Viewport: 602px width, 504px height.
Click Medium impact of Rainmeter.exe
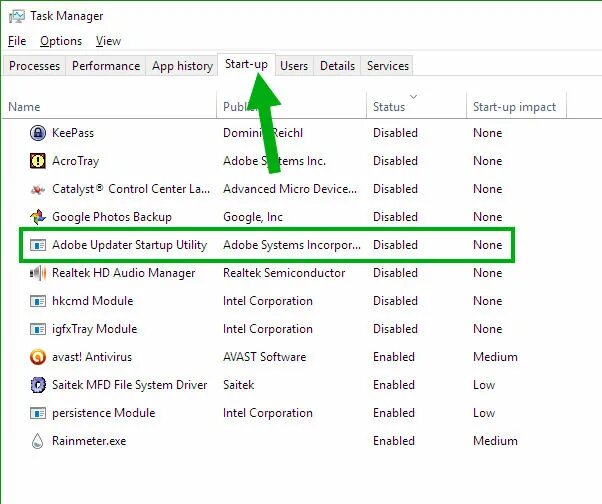coord(495,441)
